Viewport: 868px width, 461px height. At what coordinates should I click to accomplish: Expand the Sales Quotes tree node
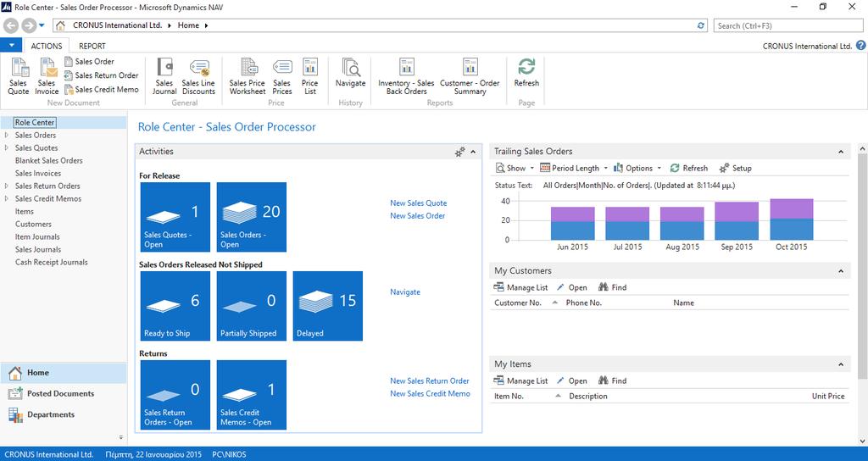click(x=6, y=147)
